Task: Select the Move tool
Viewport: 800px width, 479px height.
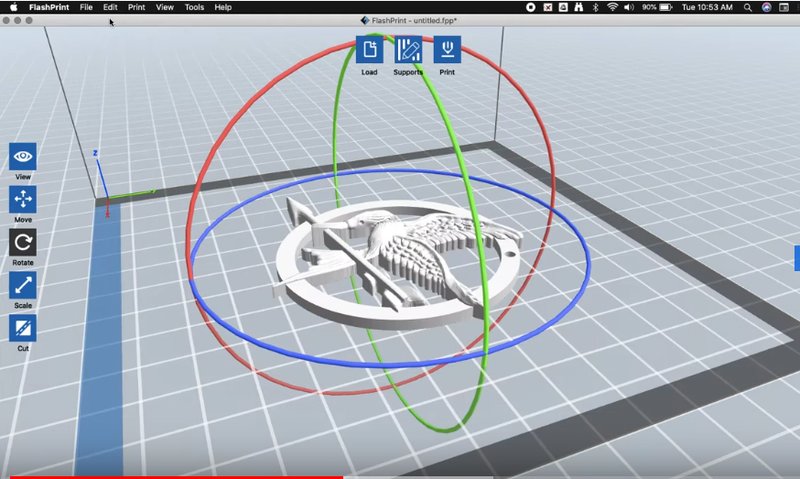Action: [23, 199]
